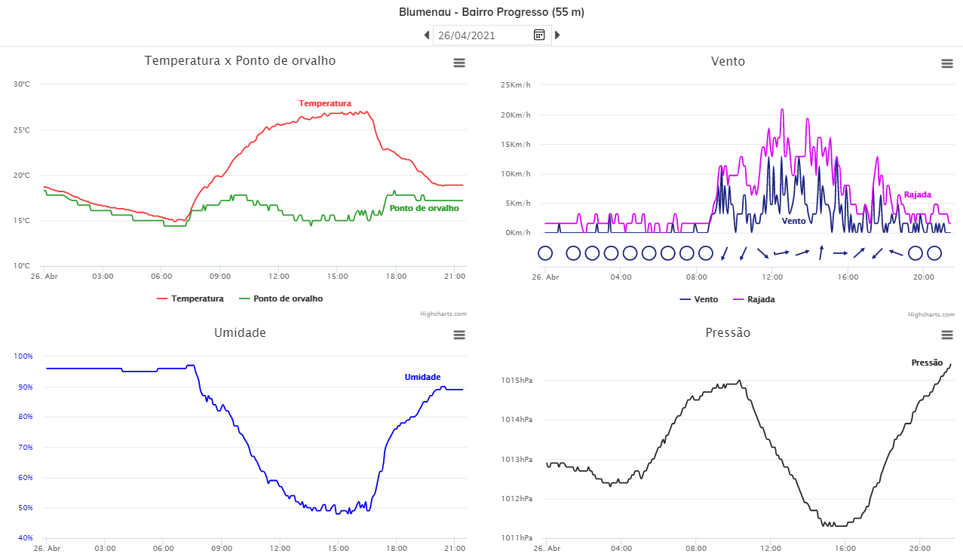963x560 pixels.
Task: Open the calendar picker icon
Action: tap(539, 35)
